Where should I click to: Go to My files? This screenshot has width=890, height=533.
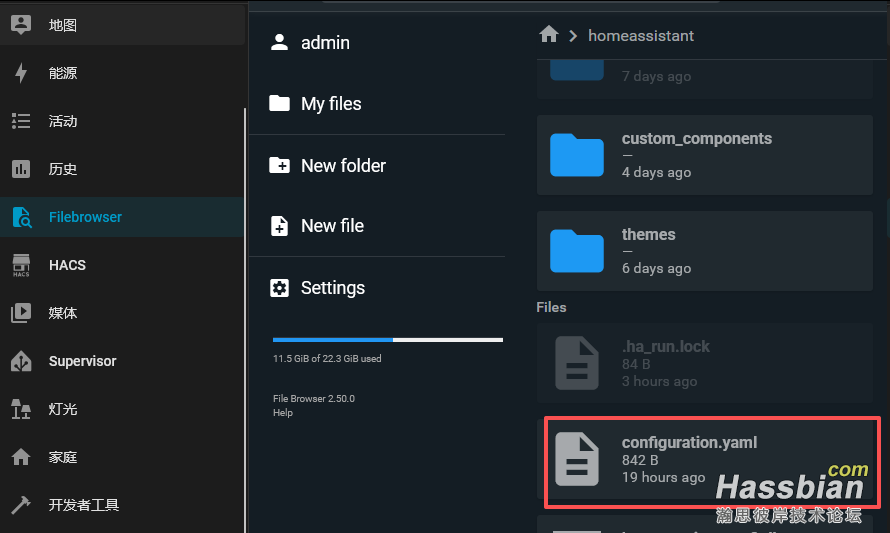330,104
